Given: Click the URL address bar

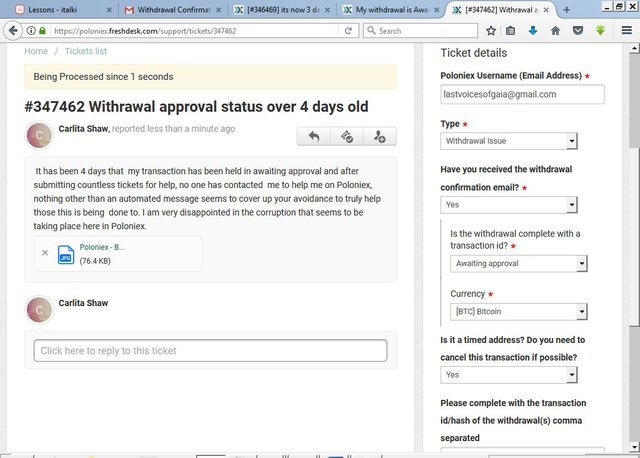Looking at the screenshot, I should pyautogui.click(x=196, y=31).
